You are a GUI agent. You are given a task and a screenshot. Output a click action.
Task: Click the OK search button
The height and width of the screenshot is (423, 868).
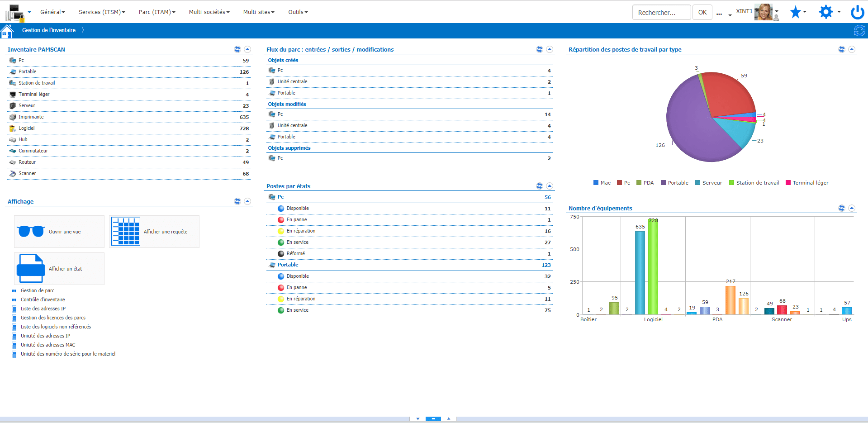(702, 12)
